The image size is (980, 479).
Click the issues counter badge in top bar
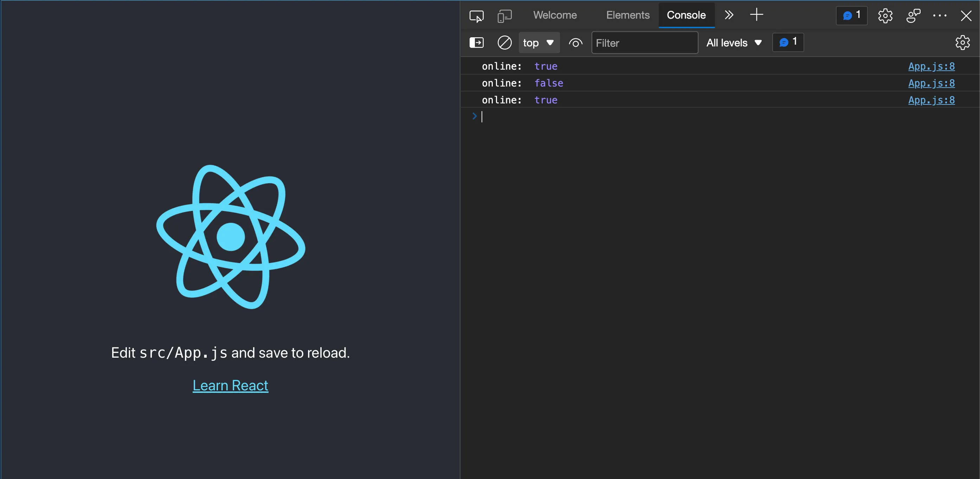click(x=851, y=15)
